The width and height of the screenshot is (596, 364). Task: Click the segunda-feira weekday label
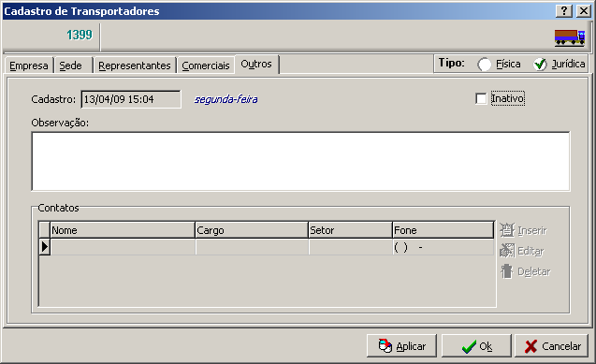pyautogui.click(x=226, y=99)
